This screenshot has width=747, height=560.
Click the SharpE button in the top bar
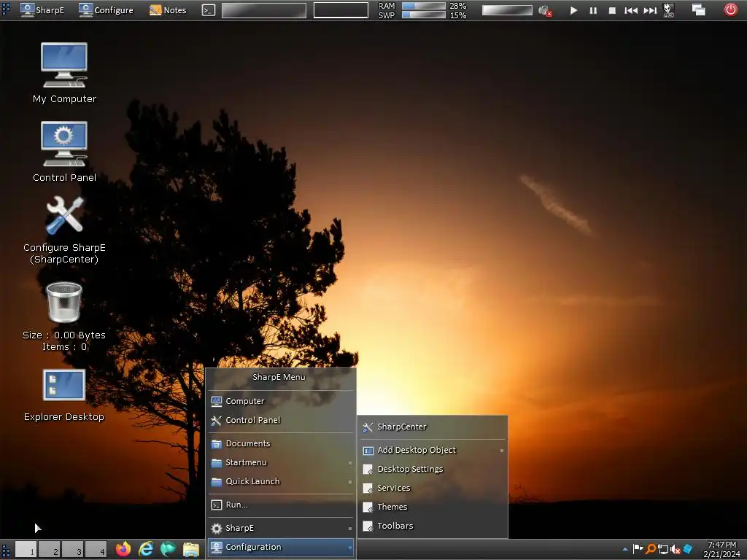42,10
